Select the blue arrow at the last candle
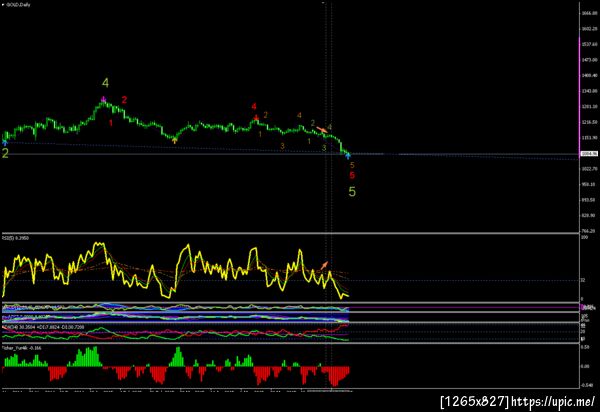Screen dimensions: 600x412 click(347, 155)
